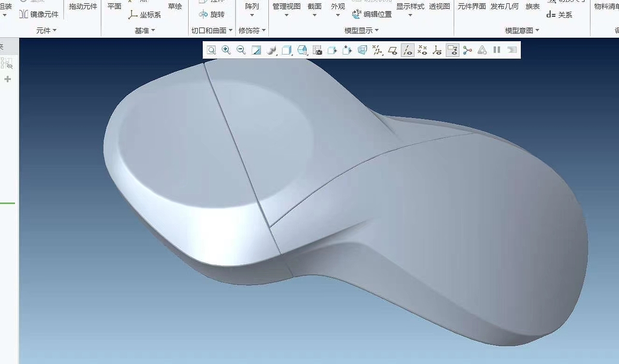Click 发布几何 (Publish Geometry)
This screenshot has width=619, height=364.
pos(504,6)
